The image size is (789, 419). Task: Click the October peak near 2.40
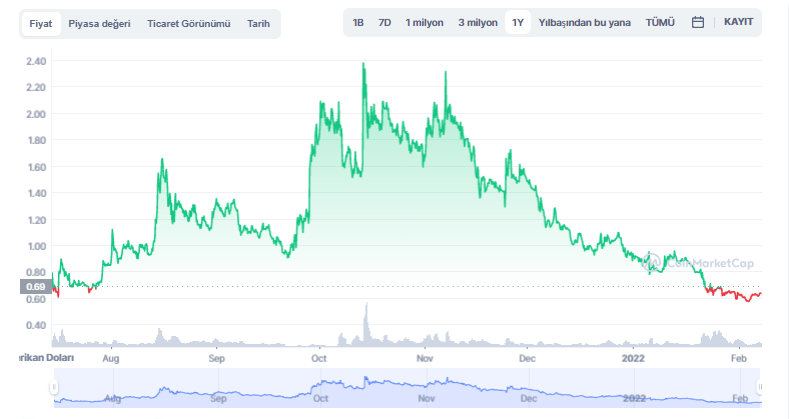[x=363, y=65]
